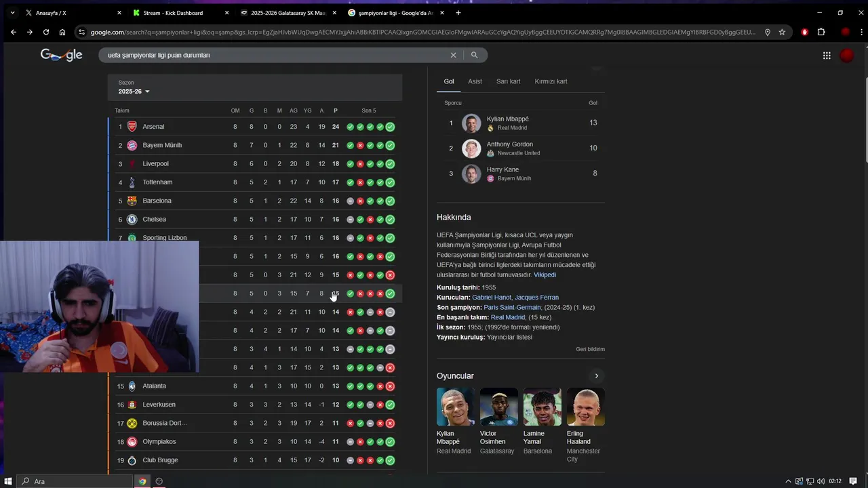Image resolution: width=868 pixels, height=488 pixels.
Task: Open the Lamine Yamal player card
Action: click(x=542, y=421)
